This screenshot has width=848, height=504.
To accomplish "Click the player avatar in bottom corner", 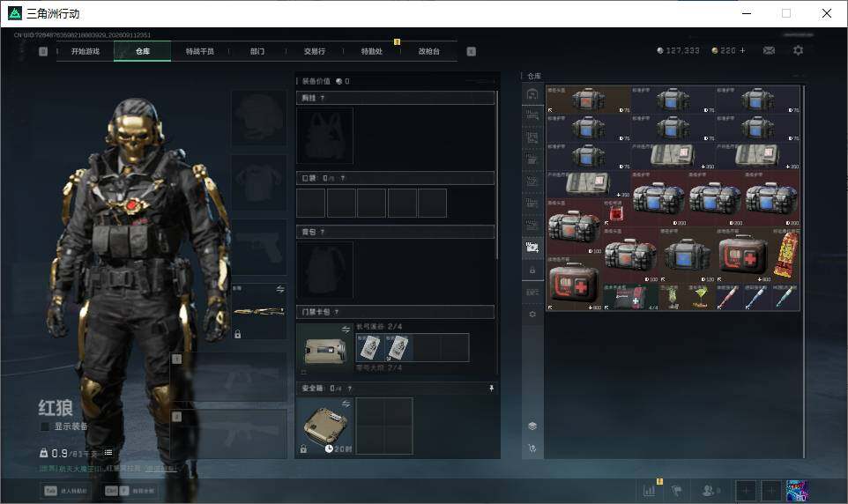I will click(x=797, y=491).
